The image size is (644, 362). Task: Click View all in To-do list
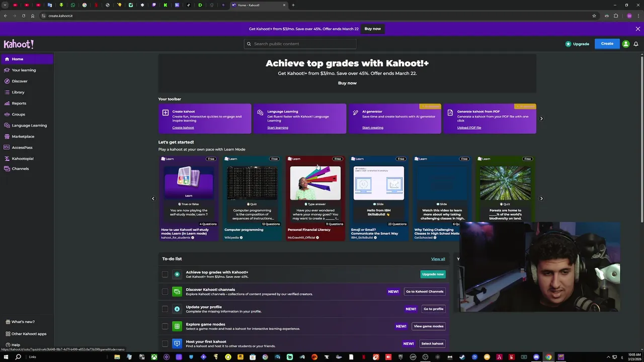tap(438, 259)
